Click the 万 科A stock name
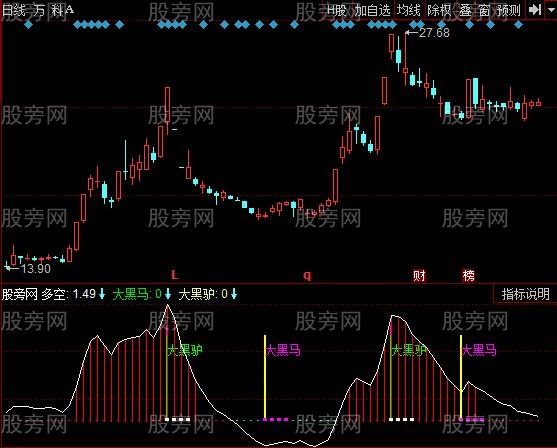Image resolution: width=557 pixels, height=448 pixels. pyautogui.click(x=54, y=10)
